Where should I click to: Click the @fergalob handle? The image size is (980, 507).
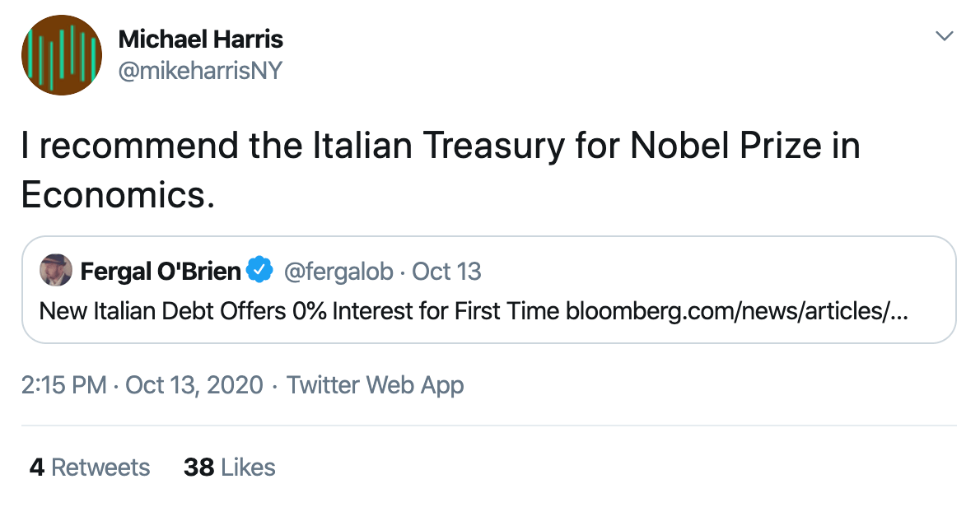[x=338, y=270]
